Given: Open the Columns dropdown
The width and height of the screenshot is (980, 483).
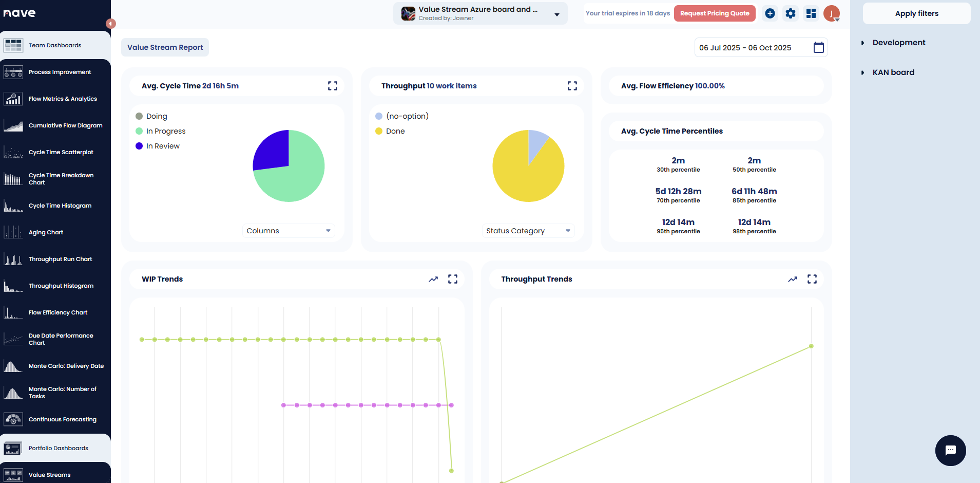Looking at the screenshot, I should [x=288, y=231].
